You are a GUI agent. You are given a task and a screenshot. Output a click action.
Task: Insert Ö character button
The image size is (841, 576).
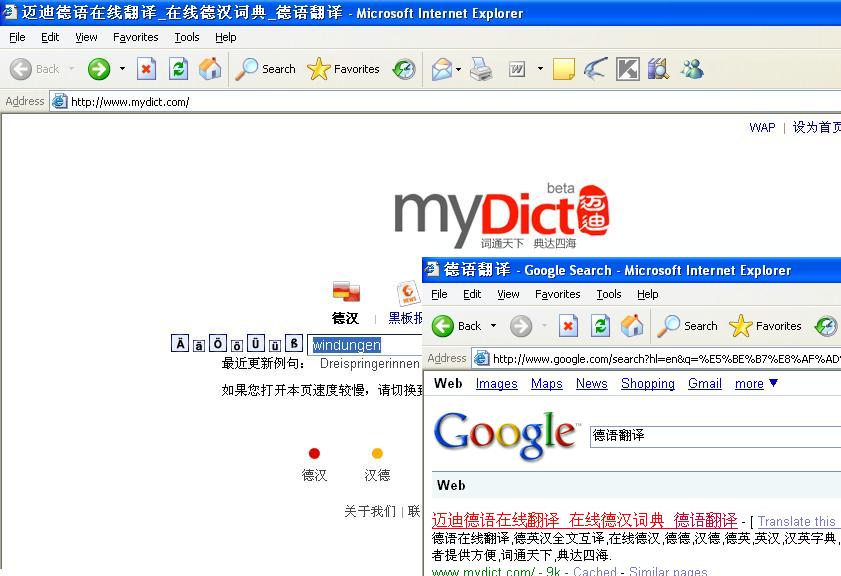218,343
